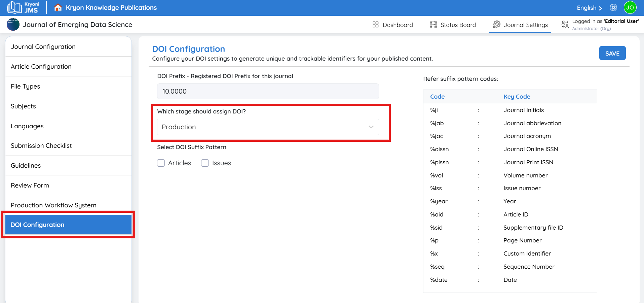
Task: Click the user role switch icon
Action: pos(565,24)
